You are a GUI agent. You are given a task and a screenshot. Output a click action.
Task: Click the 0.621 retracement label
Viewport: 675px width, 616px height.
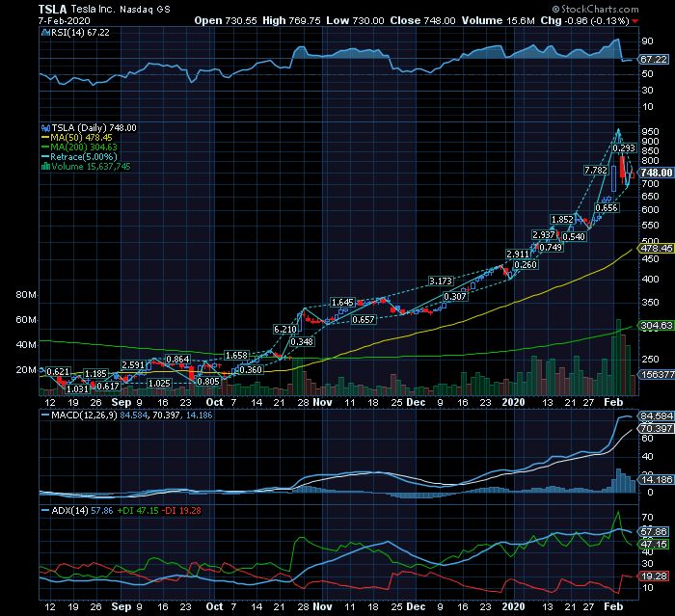(x=58, y=372)
